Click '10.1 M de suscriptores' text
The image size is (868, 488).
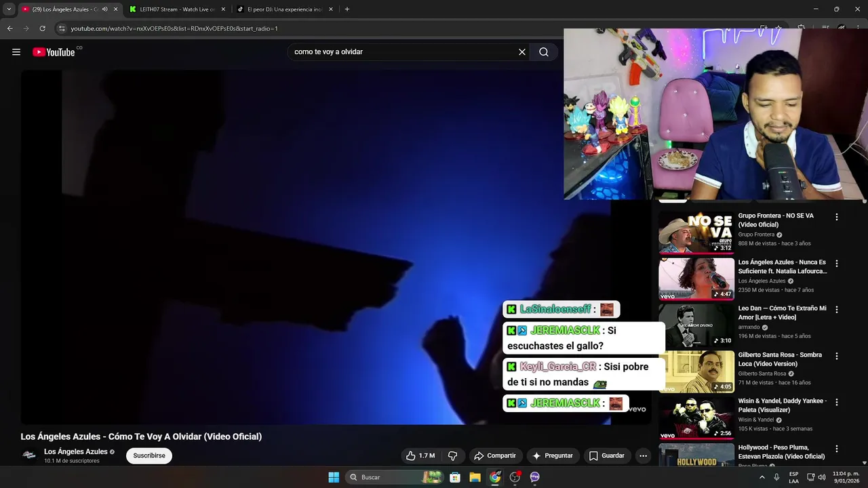[72, 461]
